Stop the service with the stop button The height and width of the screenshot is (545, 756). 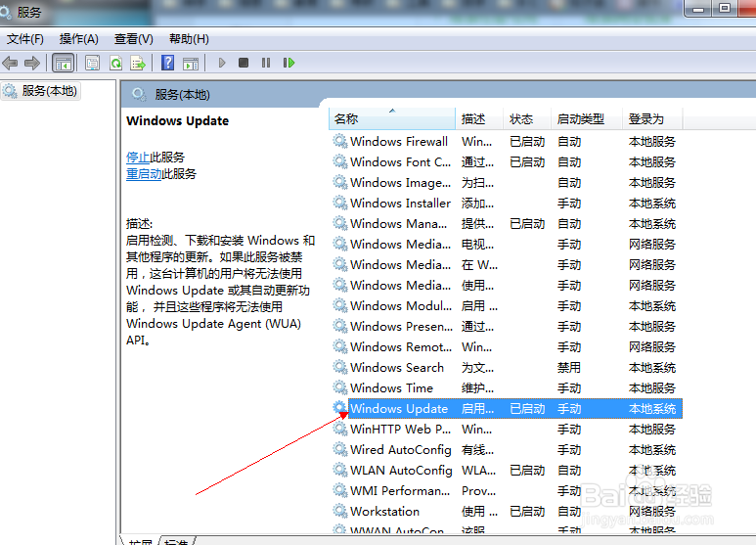click(x=244, y=63)
